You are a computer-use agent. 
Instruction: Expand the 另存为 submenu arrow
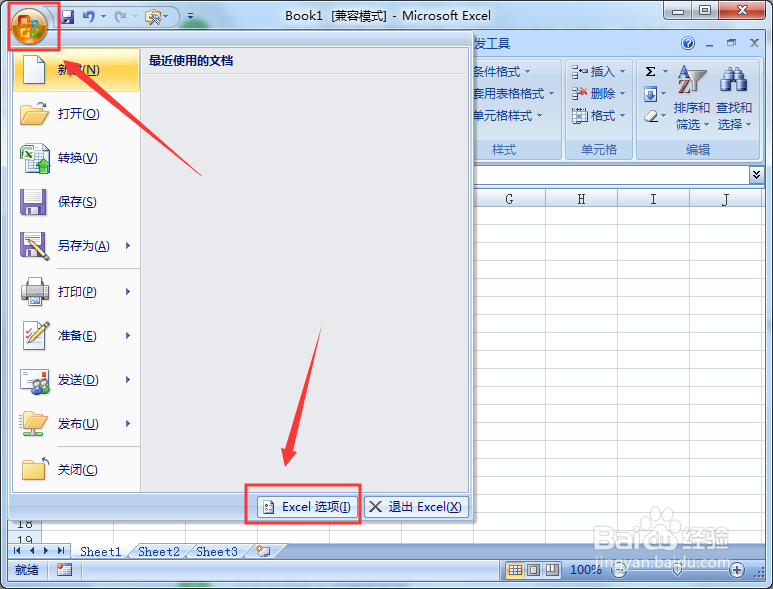(128, 245)
